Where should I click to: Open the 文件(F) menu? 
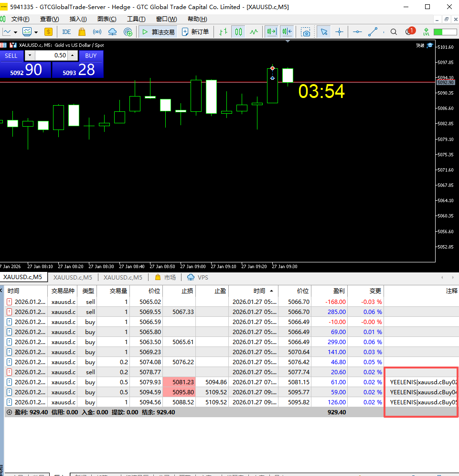21,19
